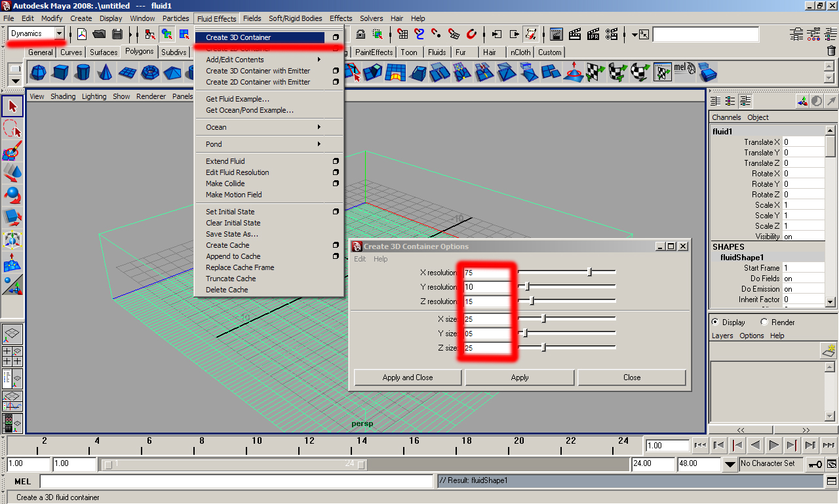Toggle Snap to grids icon

click(402, 34)
